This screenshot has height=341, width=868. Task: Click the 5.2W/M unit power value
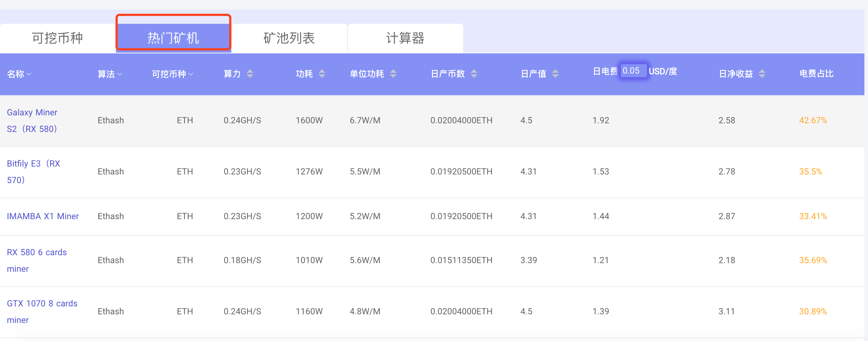[x=365, y=216]
